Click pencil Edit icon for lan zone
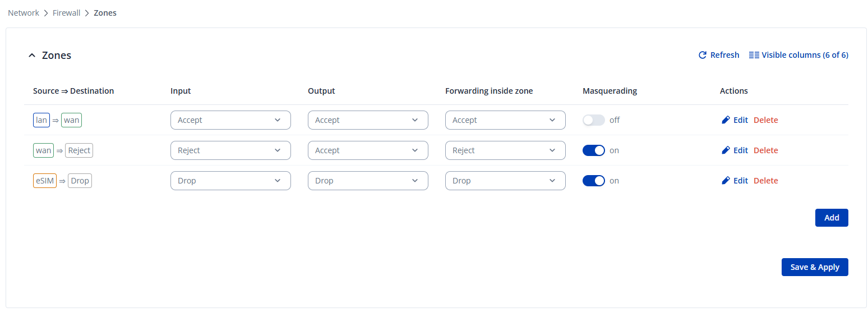The width and height of the screenshot is (868, 312). [x=726, y=120]
